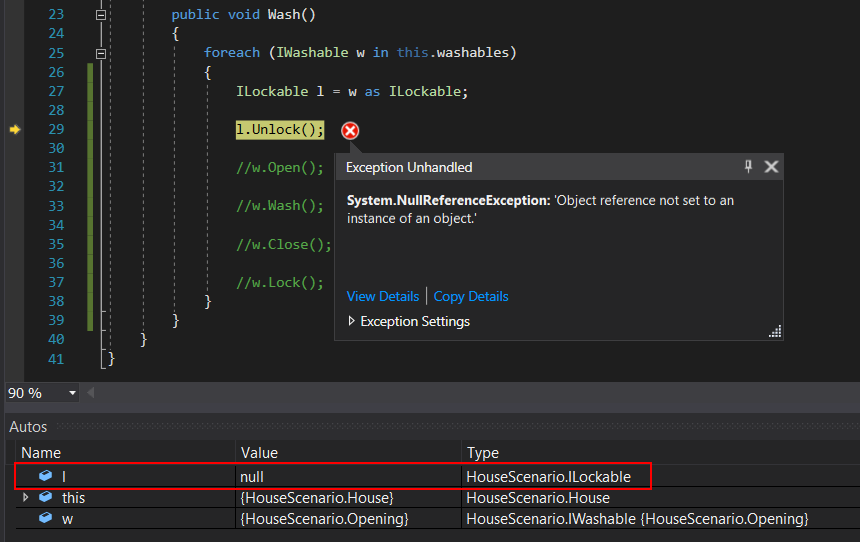
Task: Select the 'this' variable icon in Autos
Action: pos(46,497)
